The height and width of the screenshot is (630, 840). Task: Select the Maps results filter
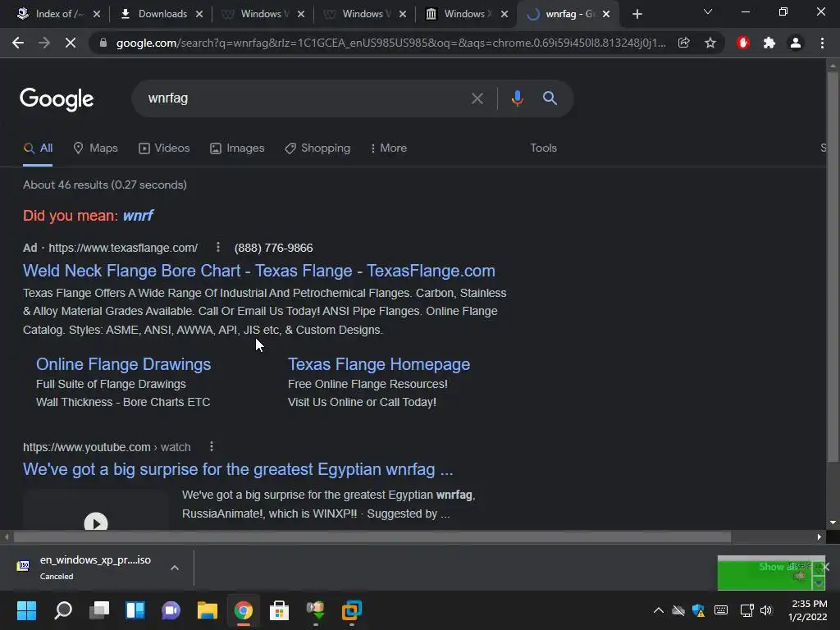pyautogui.click(x=95, y=148)
